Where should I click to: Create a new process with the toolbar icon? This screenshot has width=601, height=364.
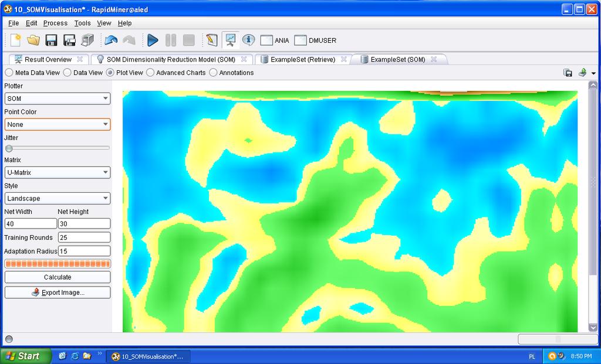point(16,40)
